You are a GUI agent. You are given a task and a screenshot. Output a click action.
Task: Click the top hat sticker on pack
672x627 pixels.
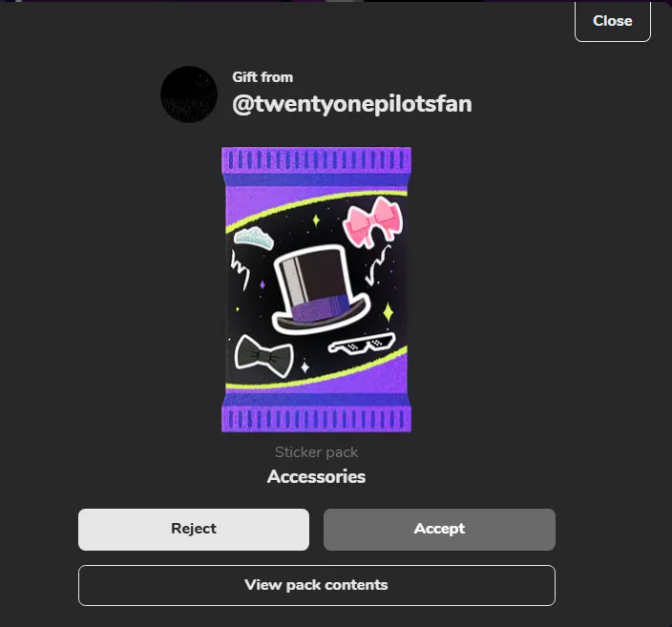pos(321,290)
